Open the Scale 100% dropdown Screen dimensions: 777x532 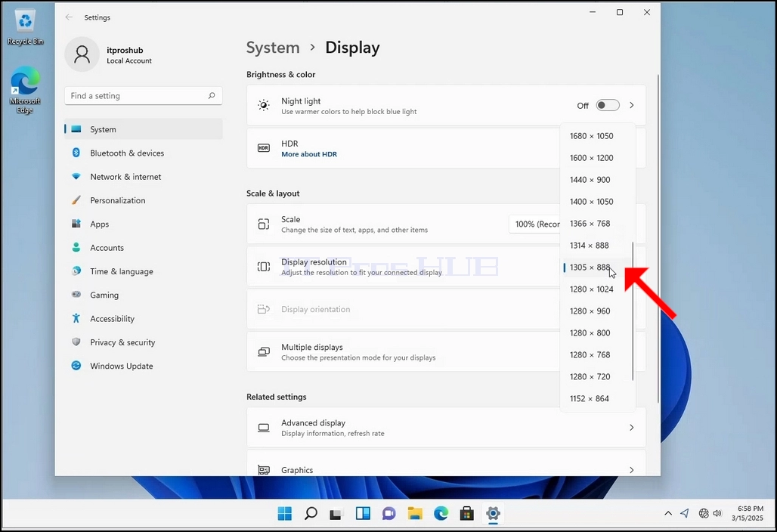pos(534,224)
